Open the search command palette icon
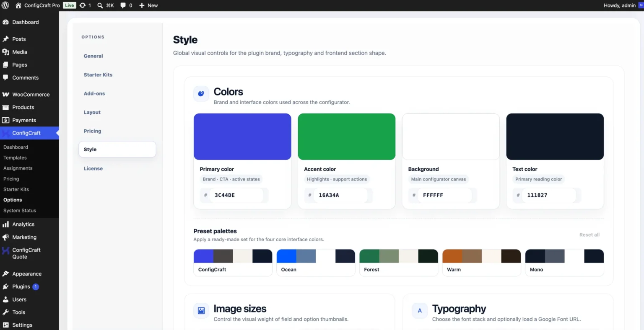This screenshot has width=644, height=330. pos(100,5)
